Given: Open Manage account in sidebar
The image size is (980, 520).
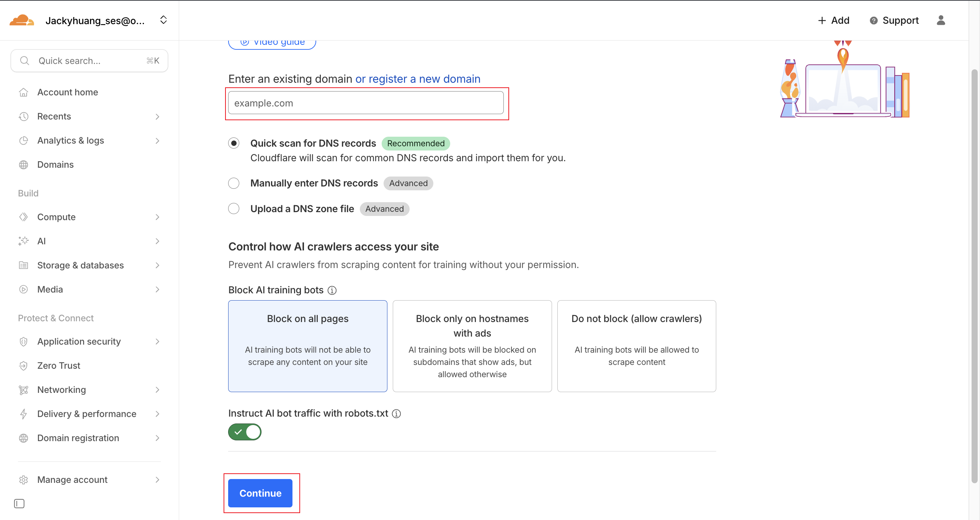Looking at the screenshot, I should pyautogui.click(x=72, y=480).
